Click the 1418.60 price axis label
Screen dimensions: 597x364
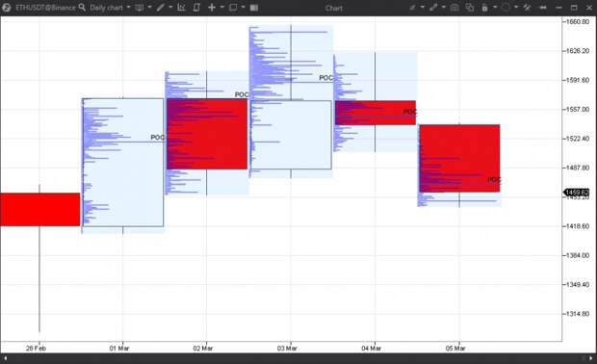pyautogui.click(x=577, y=226)
